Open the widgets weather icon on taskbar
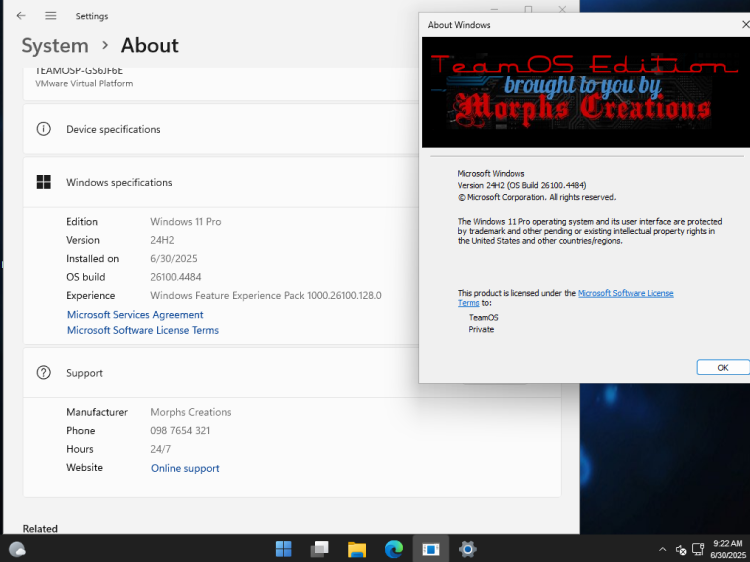The width and height of the screenshot is (750, 562). coord(17,549)
